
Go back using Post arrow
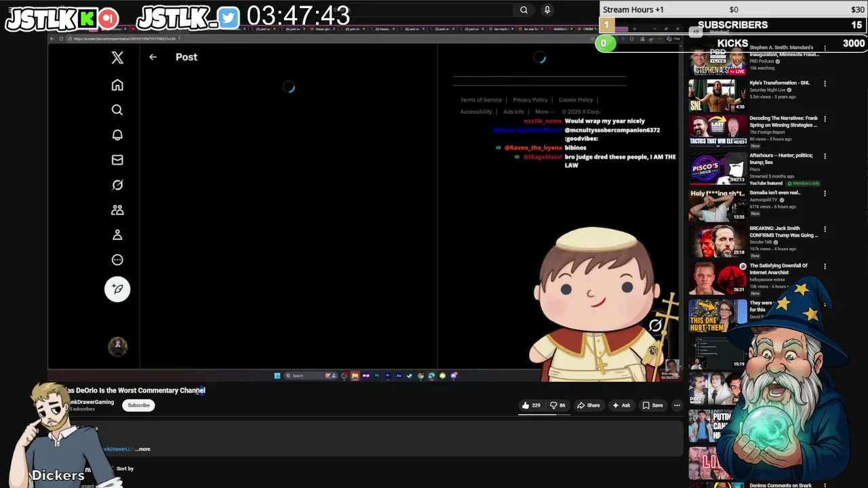tap(153, 57)
